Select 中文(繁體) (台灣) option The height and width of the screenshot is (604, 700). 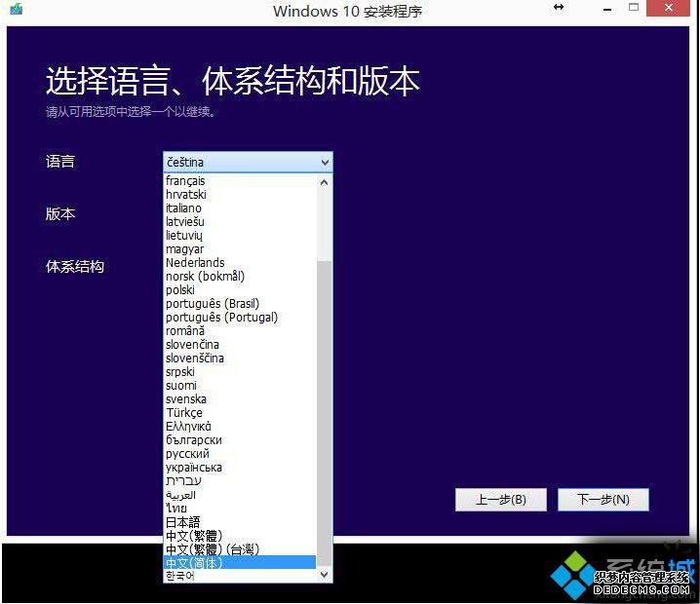[241, 549]
